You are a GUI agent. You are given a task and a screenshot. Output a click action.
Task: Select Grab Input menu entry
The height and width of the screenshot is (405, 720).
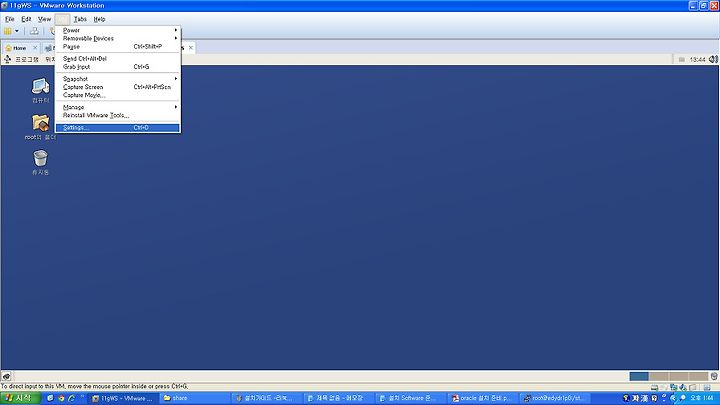(x=118, y=67)
